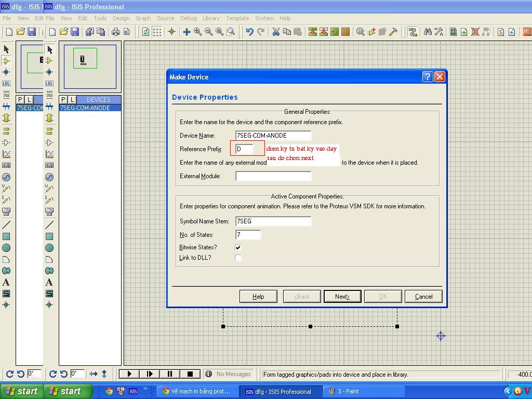Enable the Link to DLL checkbox
The image size is (532, 399).
click(x=238, y=258)
